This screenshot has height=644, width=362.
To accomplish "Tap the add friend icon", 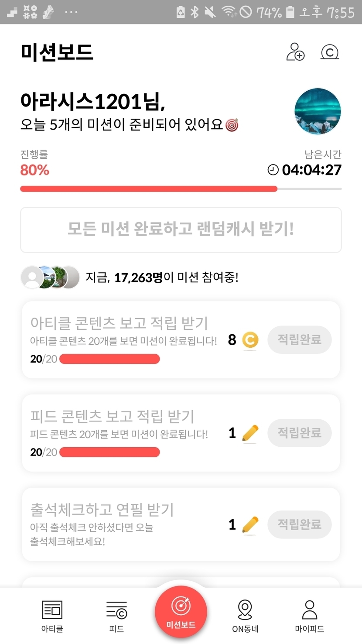I will [295, 52].
